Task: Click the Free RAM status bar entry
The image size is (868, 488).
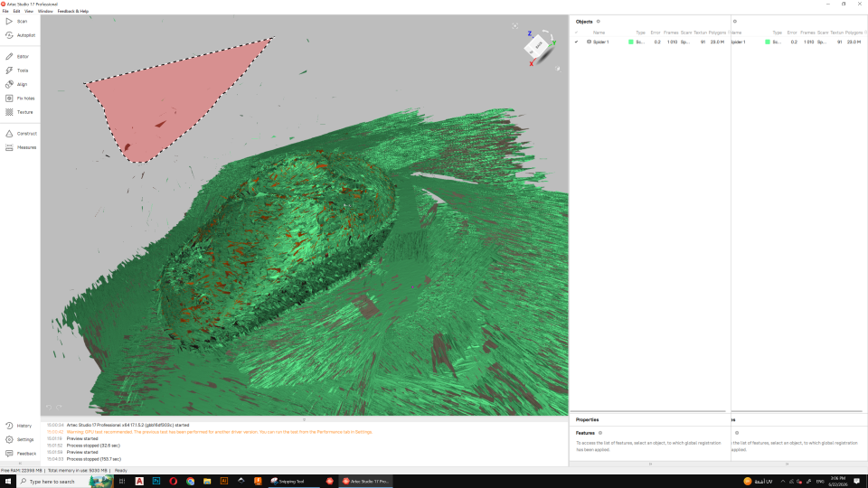Action: coord(22,470)
